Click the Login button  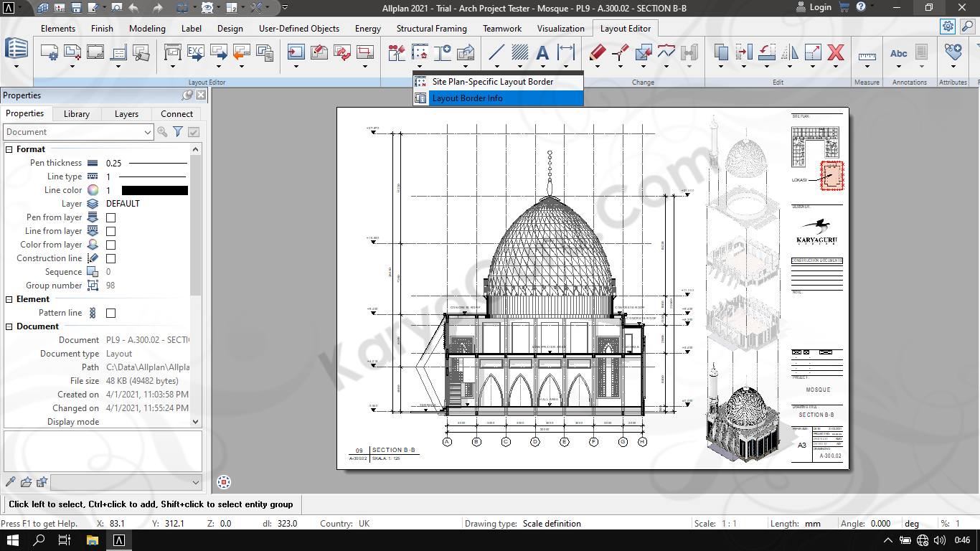[813, 7]
